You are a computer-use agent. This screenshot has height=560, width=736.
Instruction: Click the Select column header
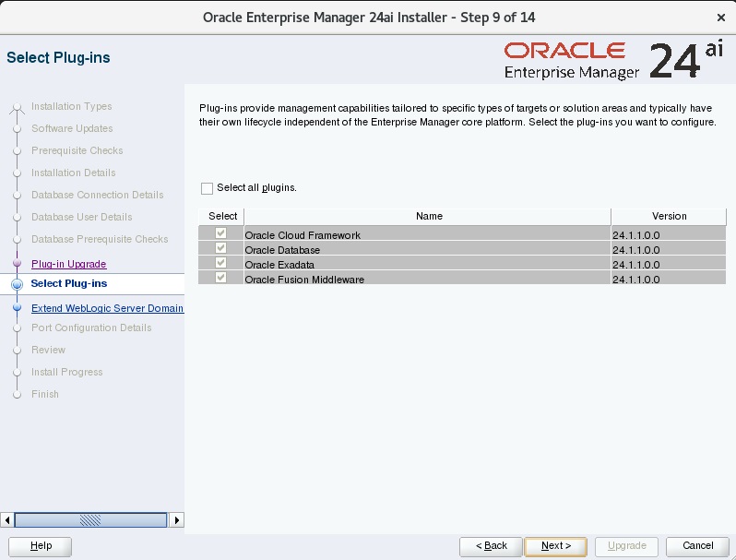pos(221,217)
